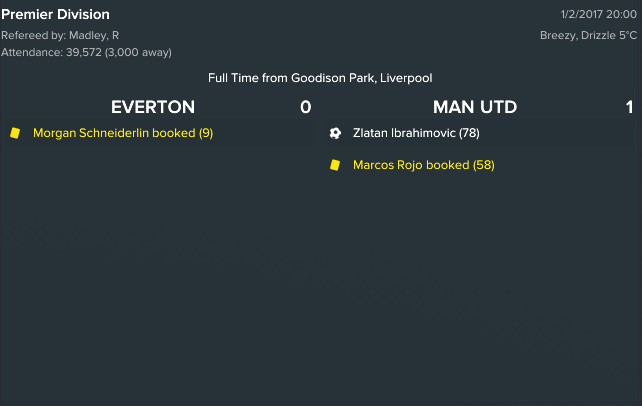Click the minute (58) on Rojo's booking
Viewport: 642px width, 406px height.
click(484, 165)
